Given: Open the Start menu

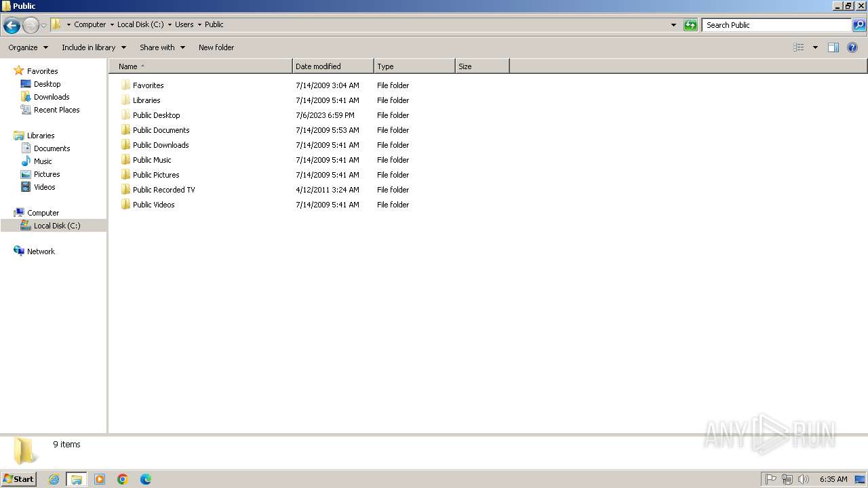Looking at the screenshot, I should point(18,479).
